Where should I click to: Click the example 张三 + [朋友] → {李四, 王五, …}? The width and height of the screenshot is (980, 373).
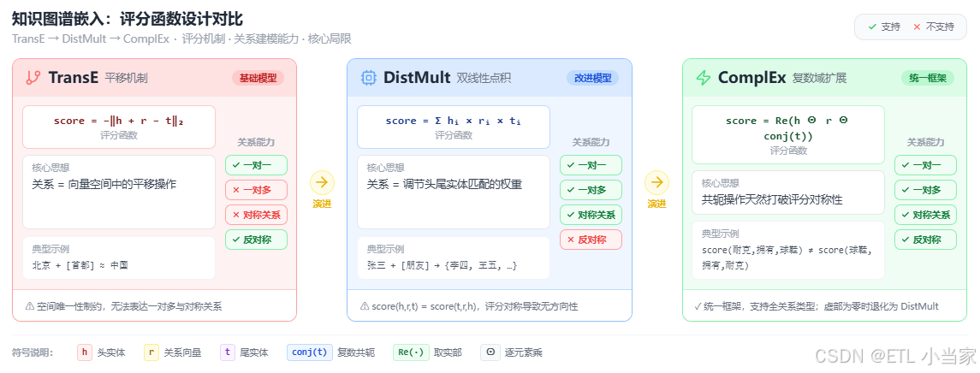pyautogui.click(x=442, y=265)
